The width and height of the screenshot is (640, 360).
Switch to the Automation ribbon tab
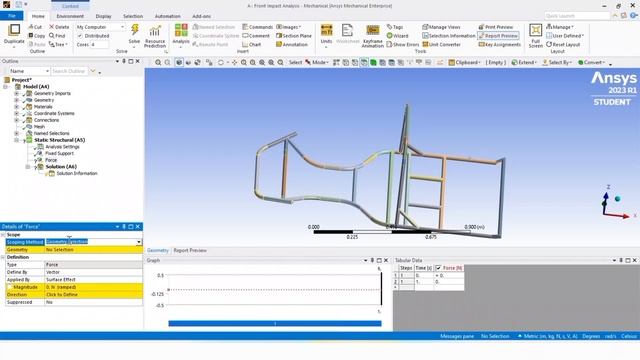tap(167, 16)
